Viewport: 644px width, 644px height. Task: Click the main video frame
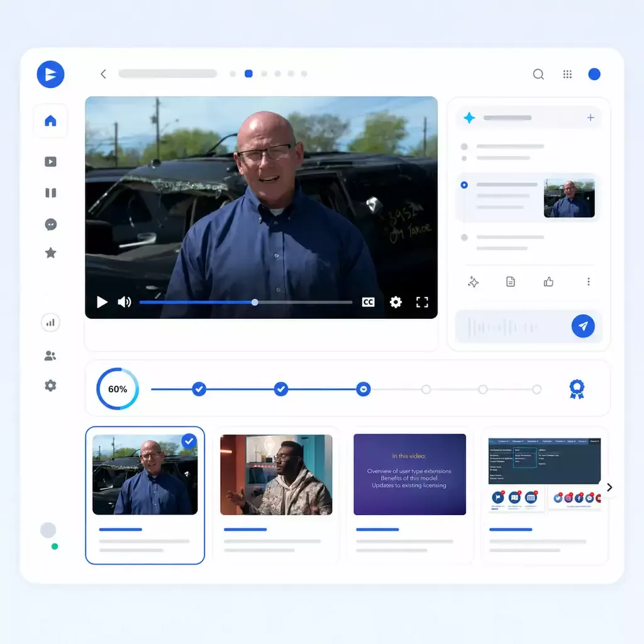coord(261,208)
